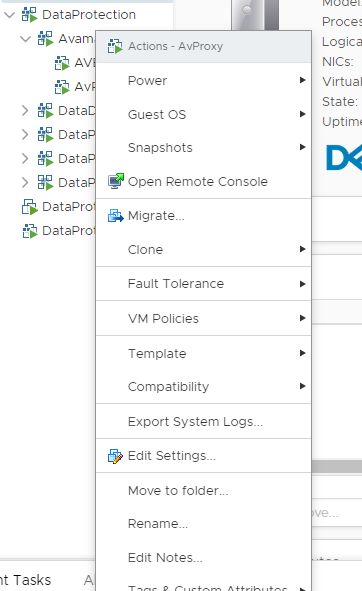Viewport: 362px width, 591px height.
Task: Click the Guest OS submenu arrow
Action: pos(302,114)
